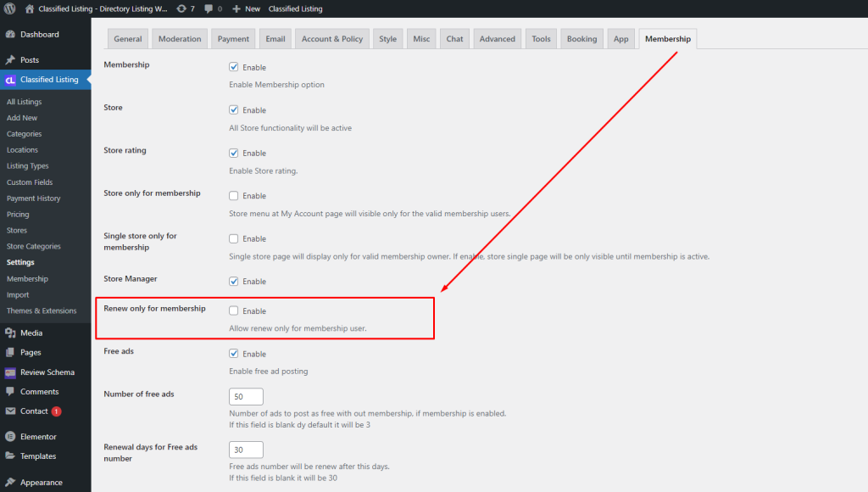
Task: Select the Membership settings tab
Action: coord(668,39)
